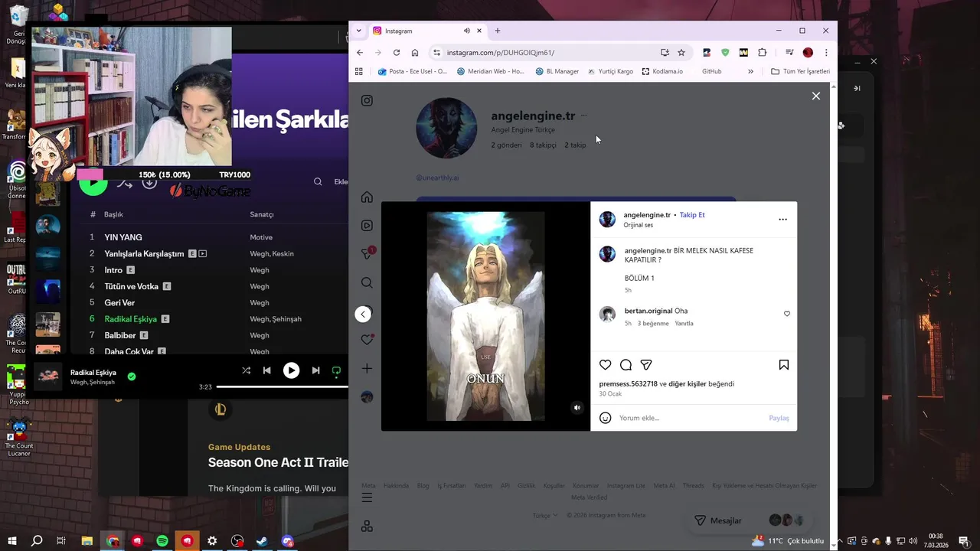
Task: Open Instagram search in the sidebar
Action: click(367, 282)
